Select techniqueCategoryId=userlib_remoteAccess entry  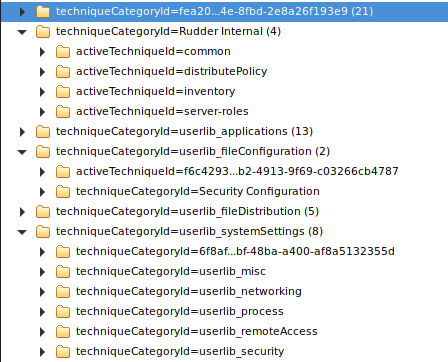click(x=197, y=331)
